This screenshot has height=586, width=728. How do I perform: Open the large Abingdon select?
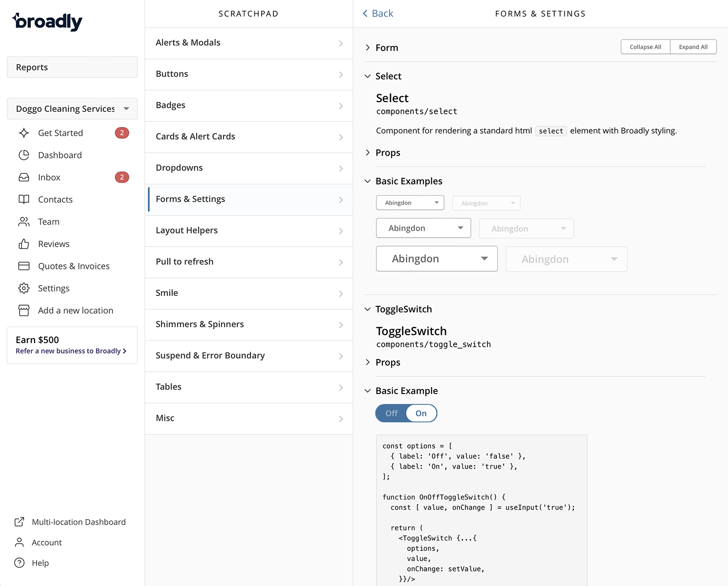pyautogui.click(x=437, y=259)
